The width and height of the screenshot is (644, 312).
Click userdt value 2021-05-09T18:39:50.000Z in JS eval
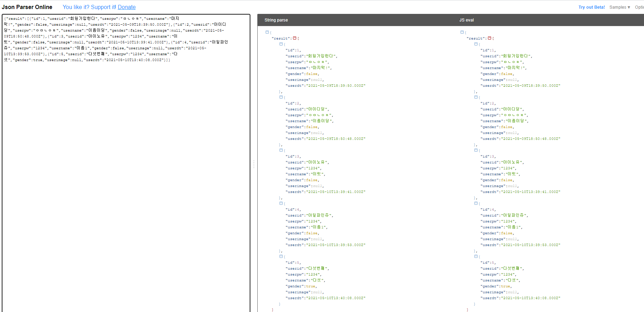(x=531, y=86)
